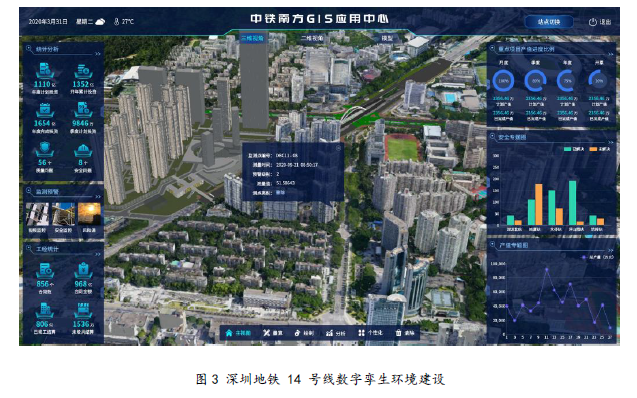The height and width of the screenshot is (398, 637).
Task: Click the 100% monthly progress ring
Action: (503, 81)
